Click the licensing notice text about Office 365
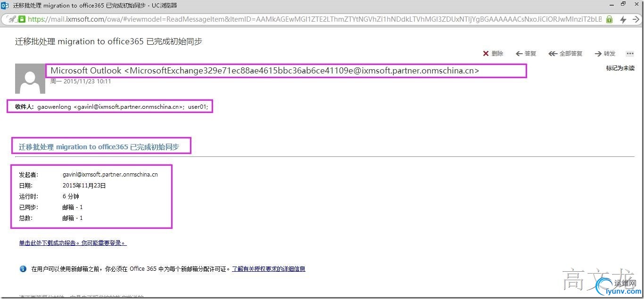Viewport: 644px width, 299px height. pos(131,269)
